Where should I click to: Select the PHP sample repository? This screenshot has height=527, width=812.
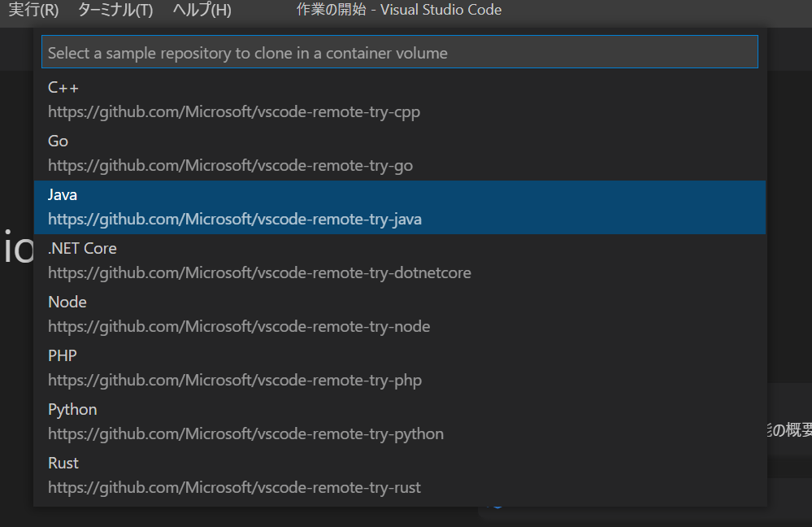399,368
